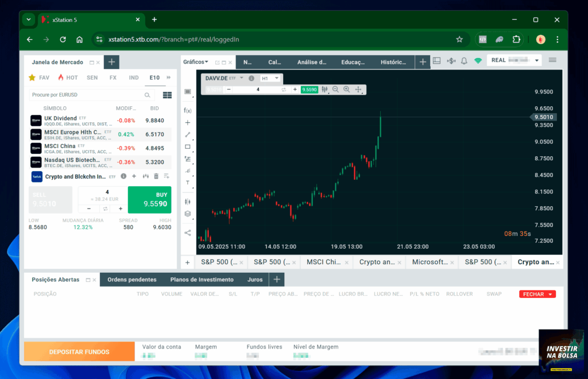The image size is (588, 379).
Task: Click the green BUY 9.5590 button
Action: coord(150,200)
